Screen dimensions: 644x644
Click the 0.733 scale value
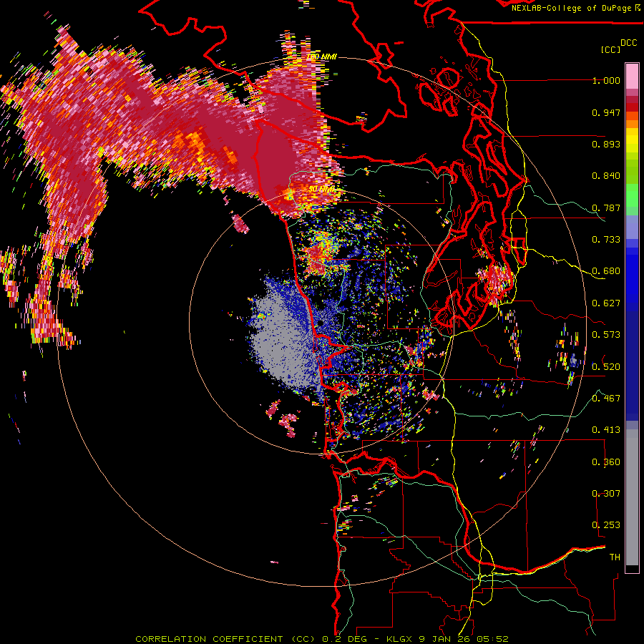[x=606, y=240]
